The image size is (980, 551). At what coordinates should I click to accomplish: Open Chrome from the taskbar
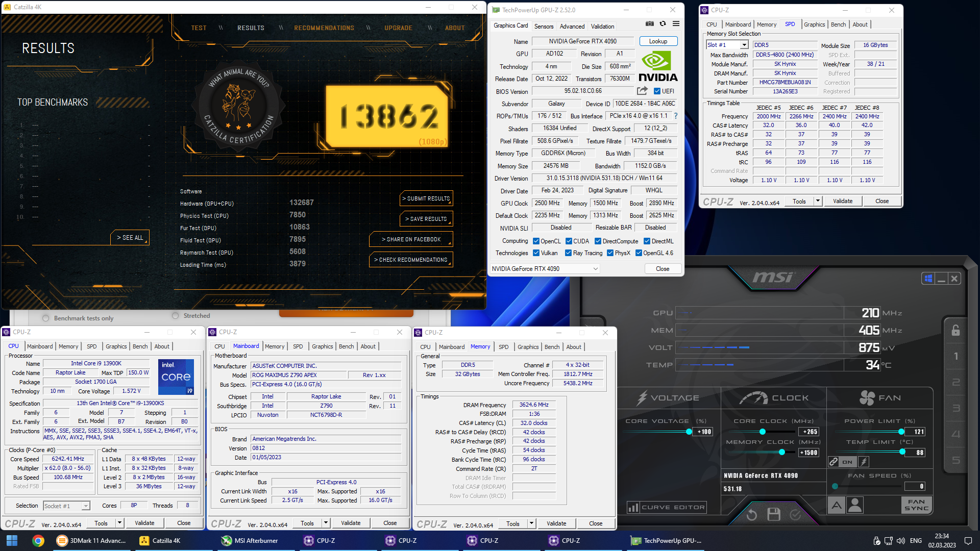point(38,541)
